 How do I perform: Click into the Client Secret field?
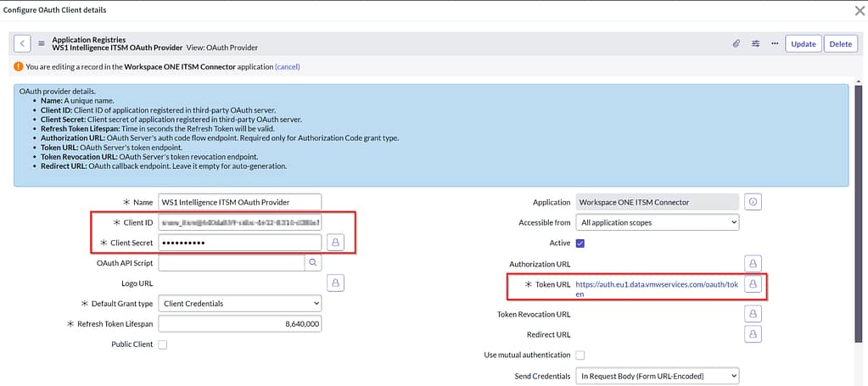pyautogui.click(x=239, y=243)
